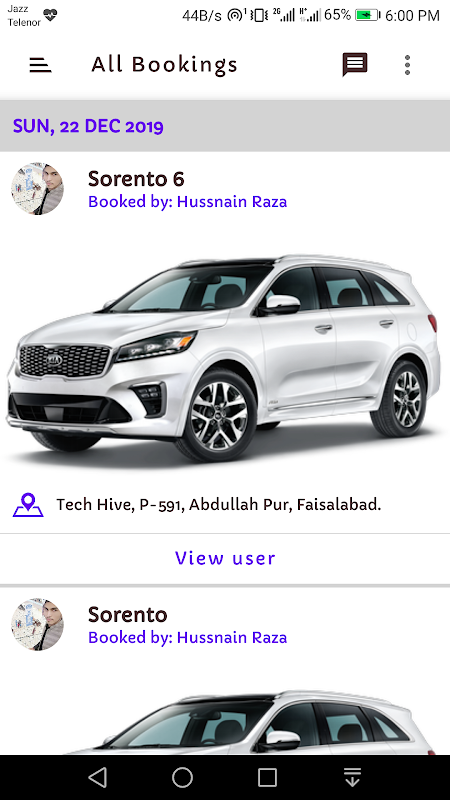Tap the avatar on the second Sorento booking
The image size is (450, 800).
pyautogui.click(x=37, y=624)
